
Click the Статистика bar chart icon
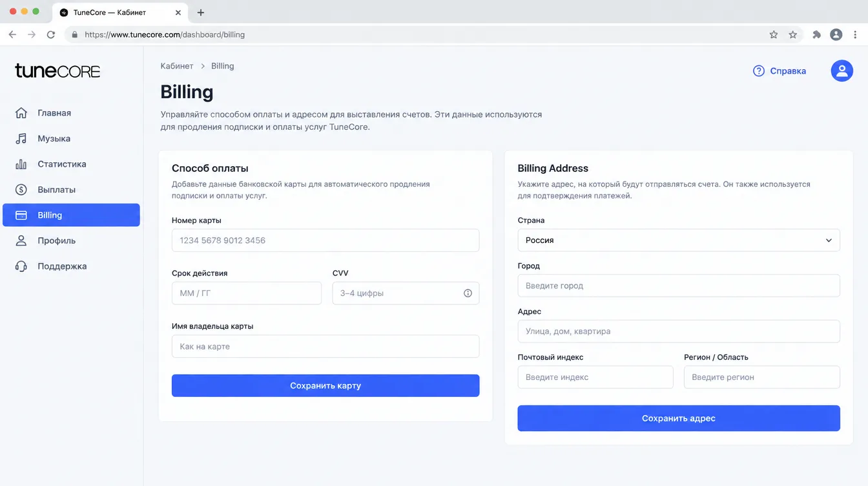(x=21, y=164)
